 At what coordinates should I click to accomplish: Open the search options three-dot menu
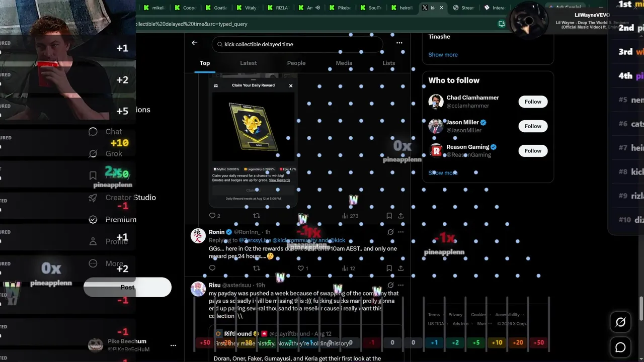point(399,43)
